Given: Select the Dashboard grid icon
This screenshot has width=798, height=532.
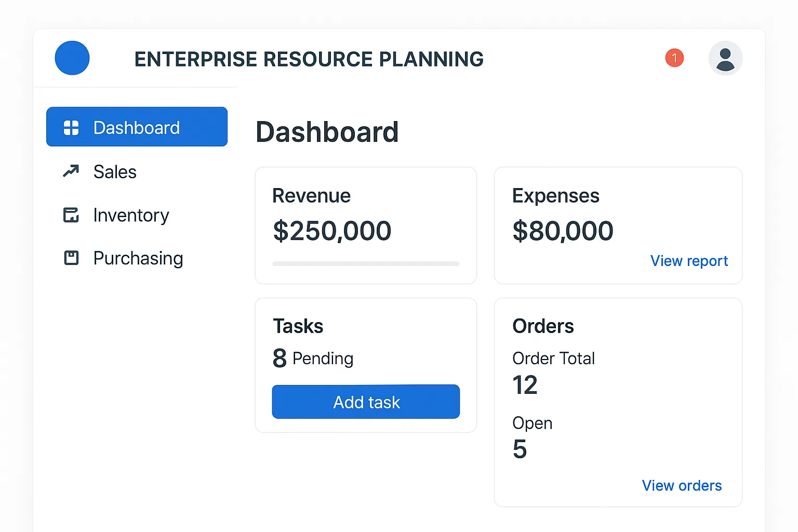Looking at the screenshot, I should (71, 127).
